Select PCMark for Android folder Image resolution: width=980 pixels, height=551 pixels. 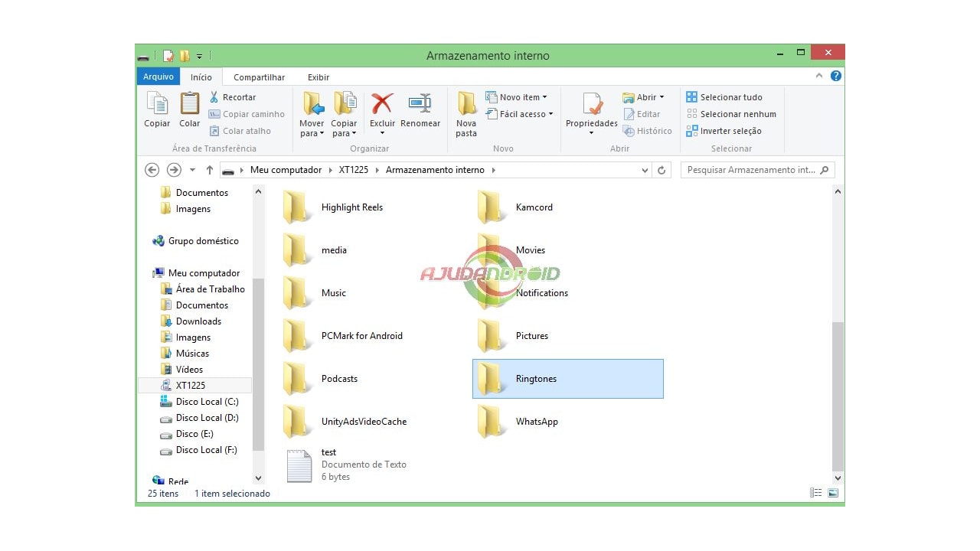pyautogui.click(x=343, y=336)
